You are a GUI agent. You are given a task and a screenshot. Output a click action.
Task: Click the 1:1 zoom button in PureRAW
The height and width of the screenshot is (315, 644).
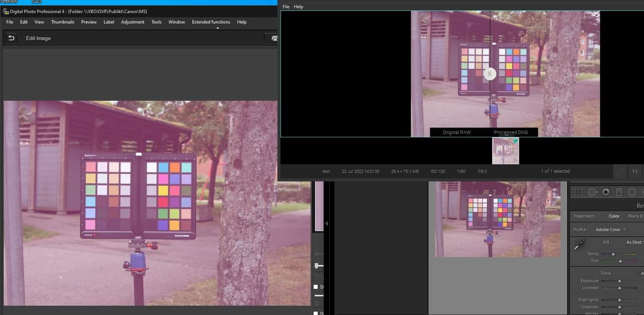click(634, 171)
